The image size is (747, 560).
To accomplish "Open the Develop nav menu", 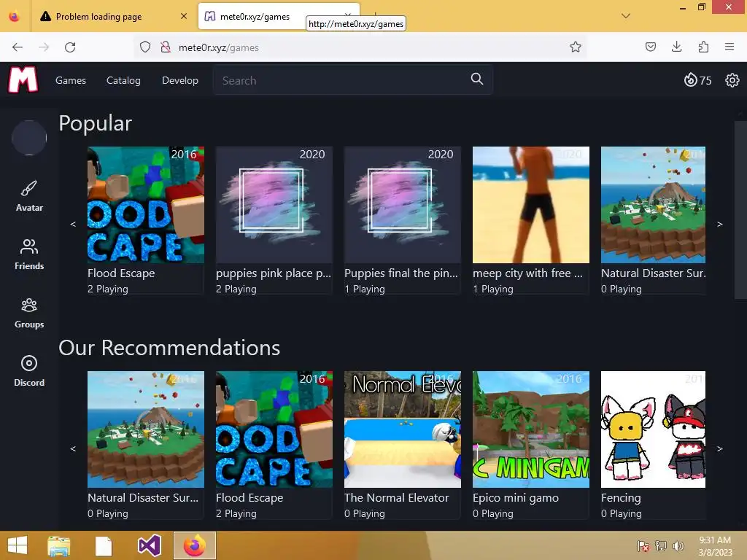I will (180, 80).
